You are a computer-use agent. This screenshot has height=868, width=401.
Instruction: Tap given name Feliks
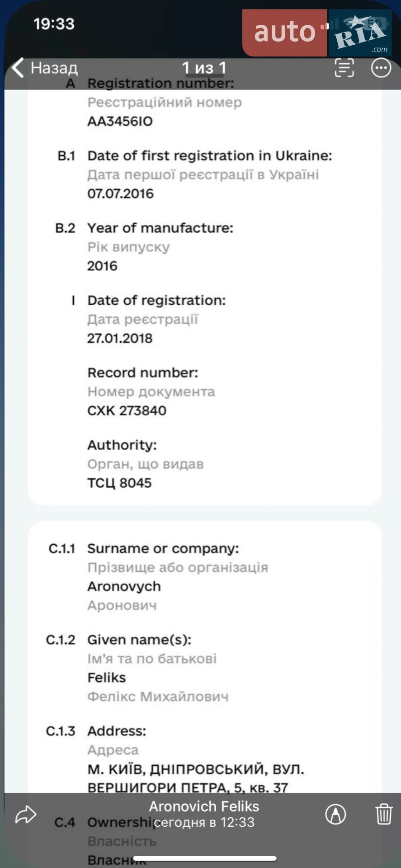(107, 678)
